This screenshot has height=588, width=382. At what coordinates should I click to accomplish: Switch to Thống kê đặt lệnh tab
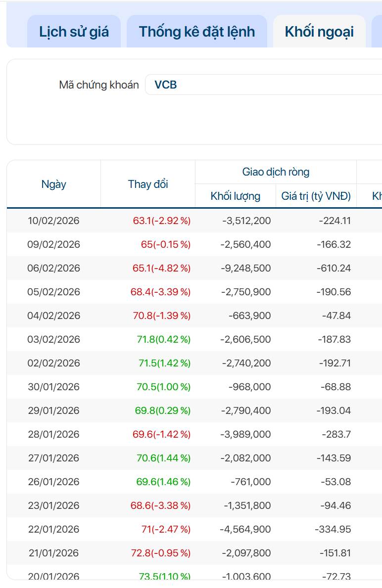point(197,32)
